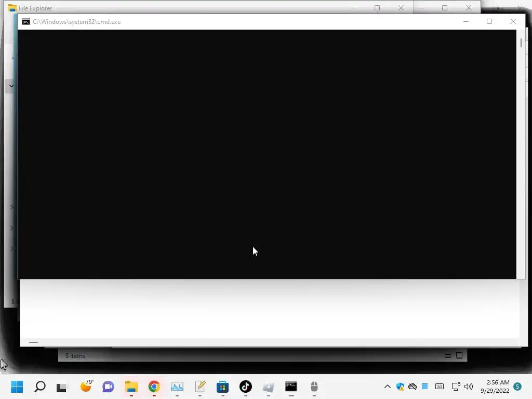Show hidden system tray icons chevron

(387, 387)
